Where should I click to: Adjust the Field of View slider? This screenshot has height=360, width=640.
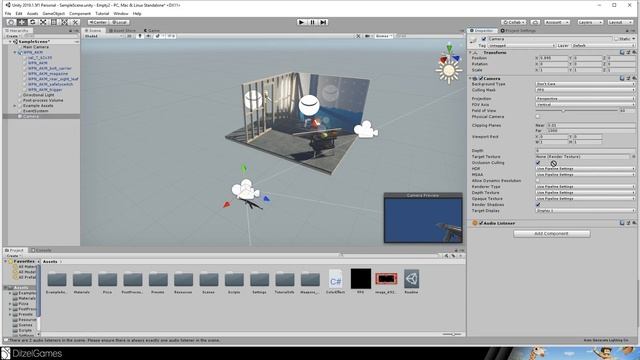(x=577, y=110)
